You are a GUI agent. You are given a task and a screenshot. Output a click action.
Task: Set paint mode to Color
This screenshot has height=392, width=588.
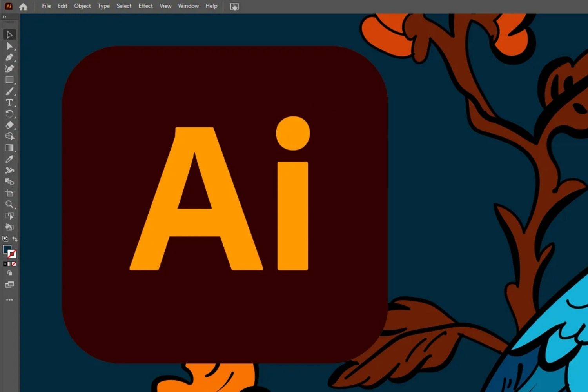click(5, 264)
